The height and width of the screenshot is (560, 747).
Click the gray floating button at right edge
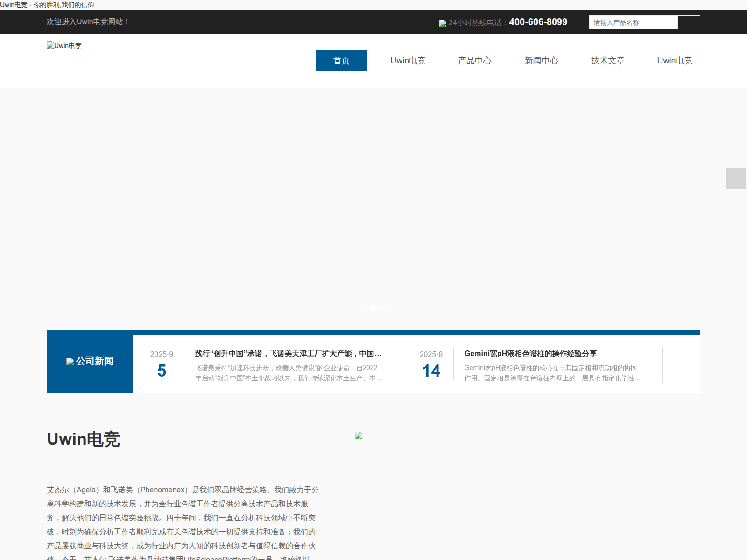coord(736,178)
